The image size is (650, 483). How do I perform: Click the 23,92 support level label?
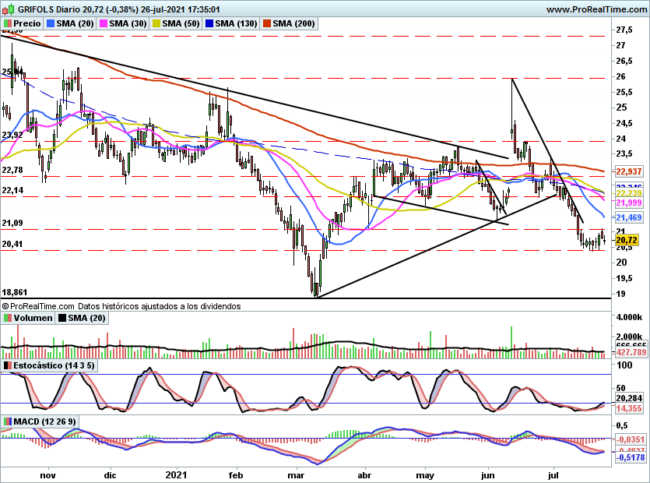coord(12,135)
